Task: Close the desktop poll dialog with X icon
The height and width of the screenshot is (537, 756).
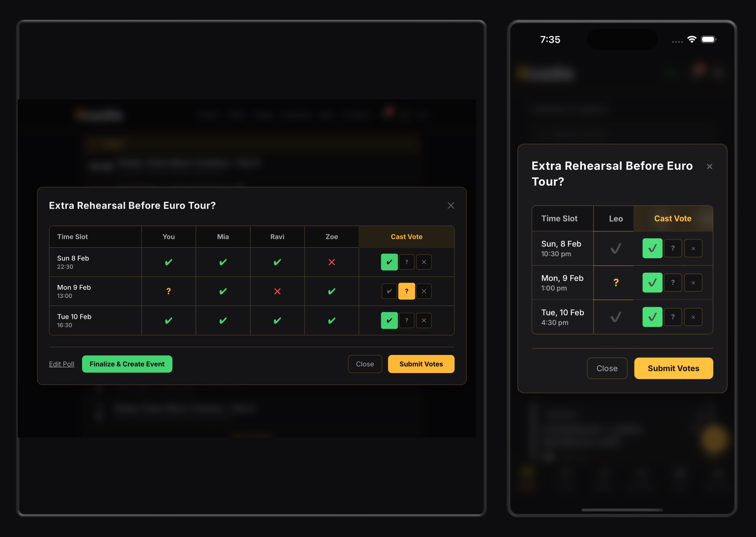Action: pyautogui.click(x=451, y=206)
